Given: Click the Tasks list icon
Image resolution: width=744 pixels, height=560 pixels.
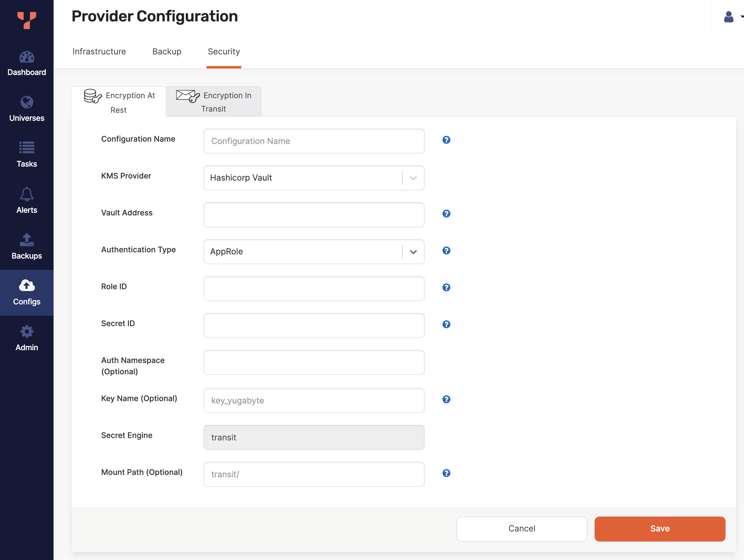Looking at the screenshot, I should coord(26,148).
